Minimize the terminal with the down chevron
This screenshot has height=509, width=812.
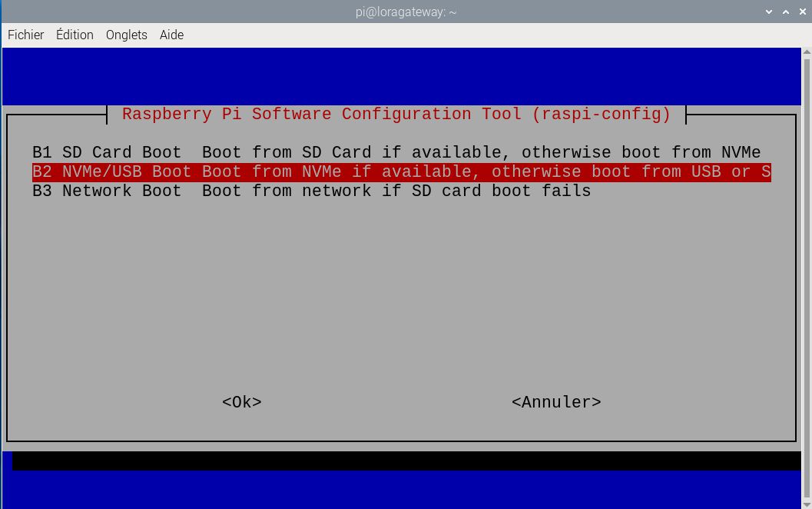[x=769, y=12]
